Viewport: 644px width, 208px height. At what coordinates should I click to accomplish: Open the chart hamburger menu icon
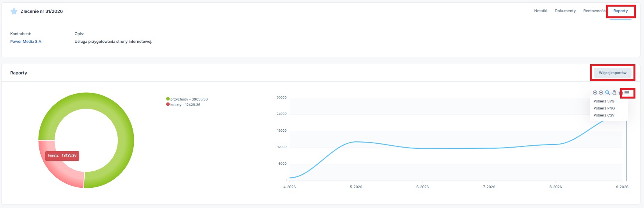pos(627,93)
